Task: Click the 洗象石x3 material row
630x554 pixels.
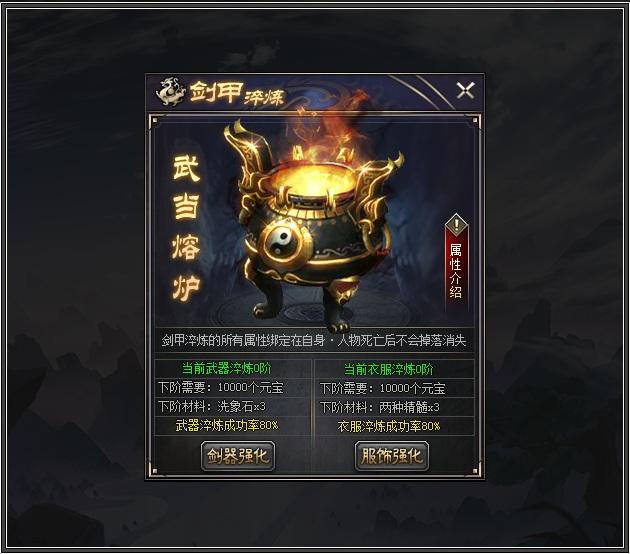Action: [x=233, y=407]
